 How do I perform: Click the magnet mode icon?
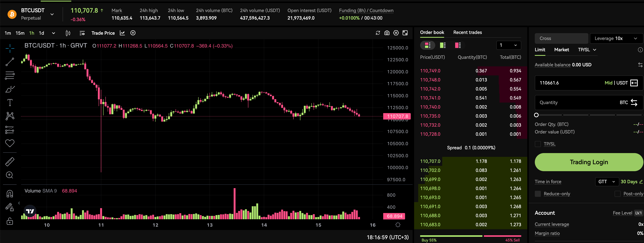click(10, 194)
